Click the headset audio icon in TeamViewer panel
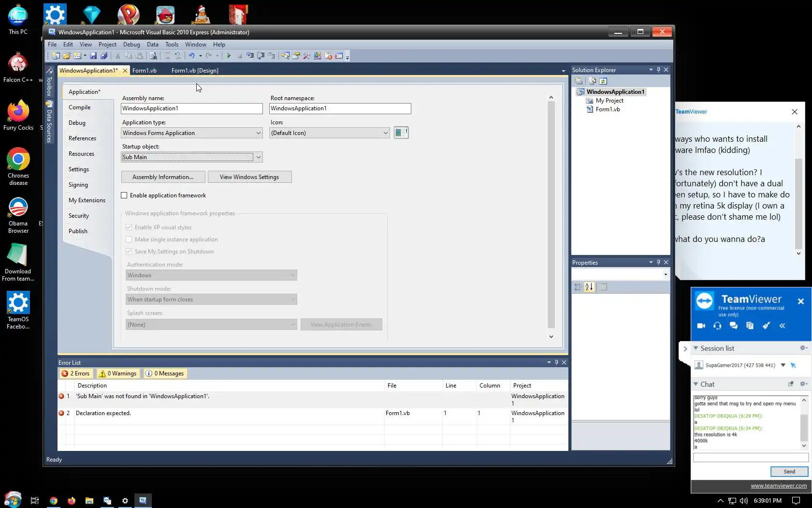 click(717, 326)
